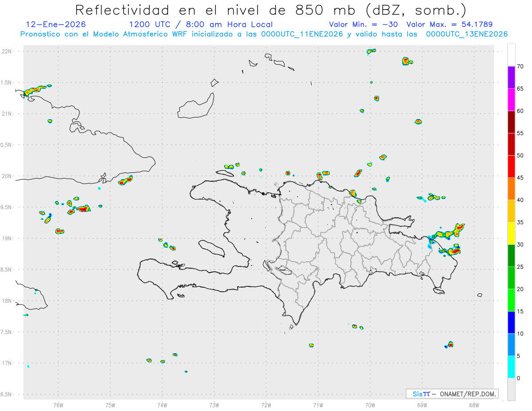Select the orange 40-45 dBZ legend band
532x411 pixels.
click(x=511, y=189)
